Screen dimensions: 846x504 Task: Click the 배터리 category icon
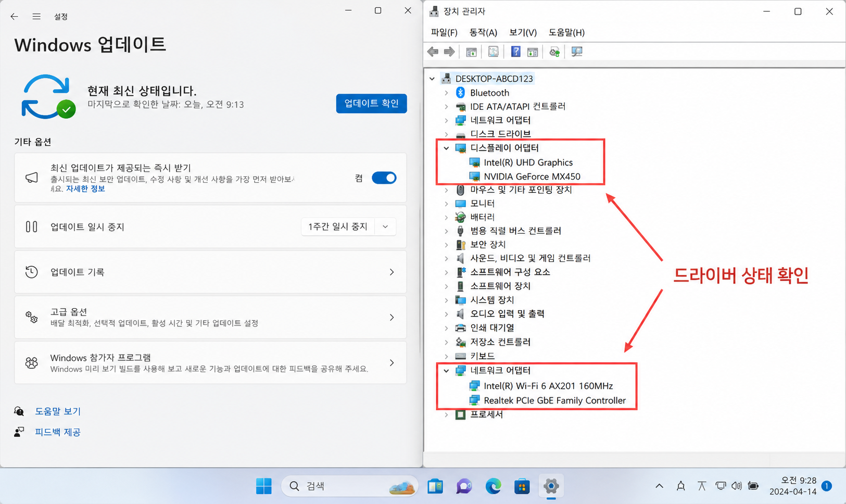460,217
